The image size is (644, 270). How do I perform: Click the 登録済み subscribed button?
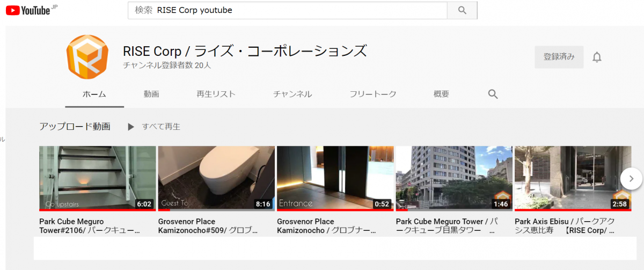pyautogui.click(x=559, y=57)
